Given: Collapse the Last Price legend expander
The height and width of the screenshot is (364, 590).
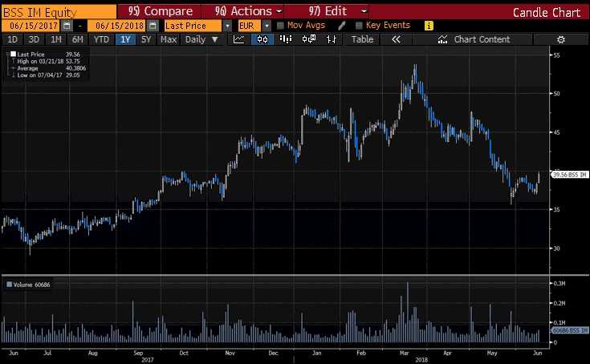Looking at the screenshot, I should pyautogui.click(x=8, y=54).
